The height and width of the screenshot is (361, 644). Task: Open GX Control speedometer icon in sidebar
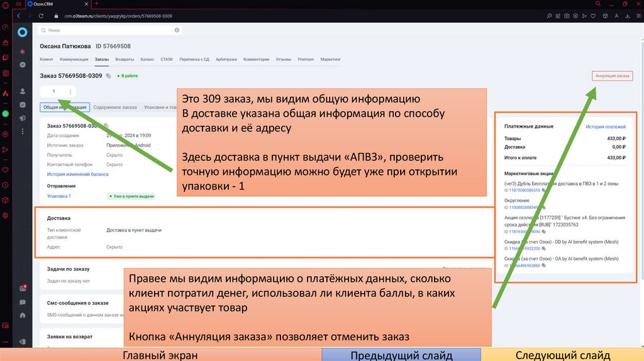(5, 27)
